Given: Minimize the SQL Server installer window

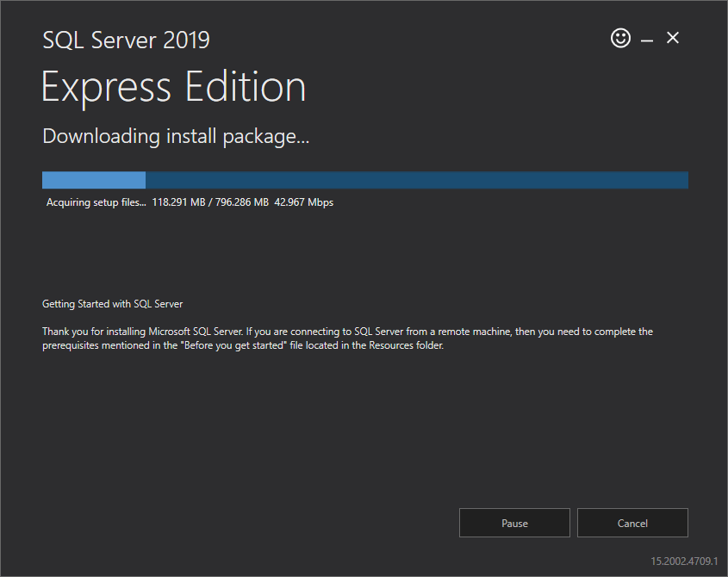Looking at the screenshot, I should (x=647, y=40).
